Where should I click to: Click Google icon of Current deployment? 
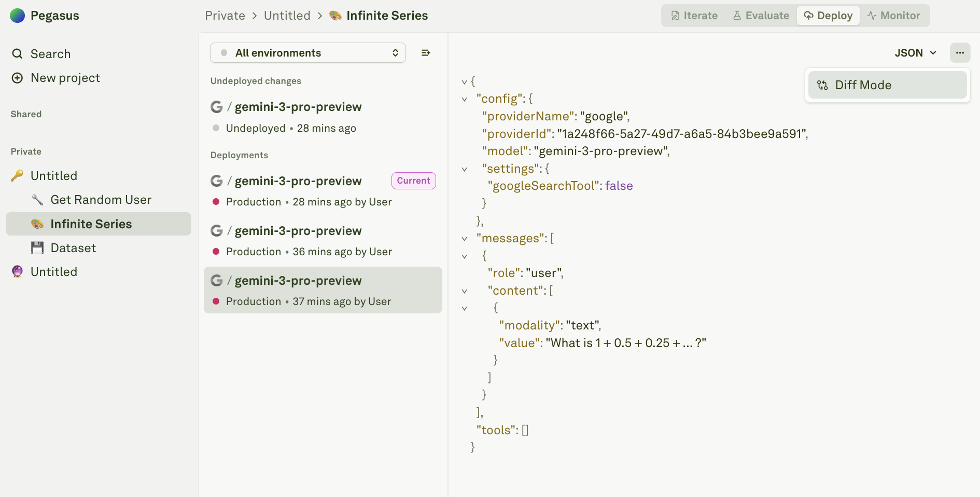(217, 181)
